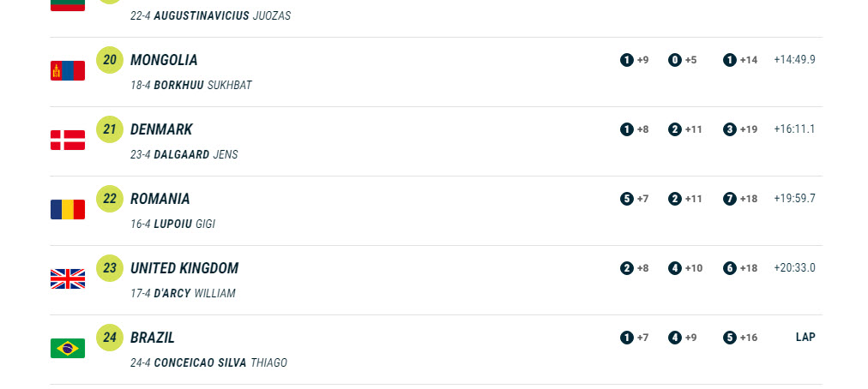Click the United Kingdom flag icon
Viewport: 868px width, 389px height.
(x=68, y=279)
